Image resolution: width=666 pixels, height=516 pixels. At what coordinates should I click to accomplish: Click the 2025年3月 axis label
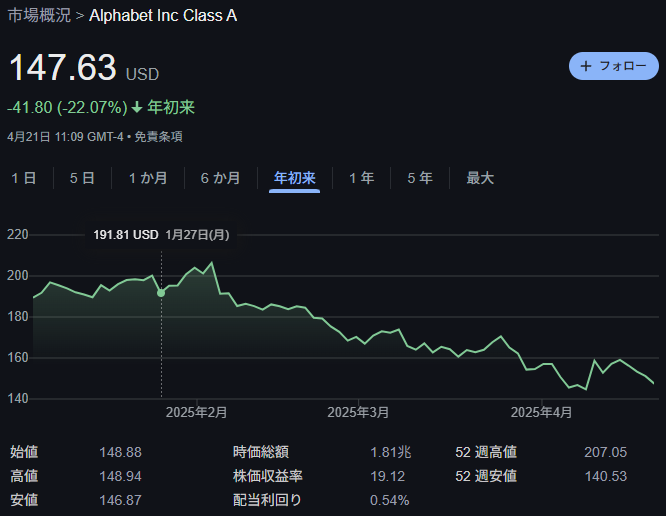(x=358, y=412)
